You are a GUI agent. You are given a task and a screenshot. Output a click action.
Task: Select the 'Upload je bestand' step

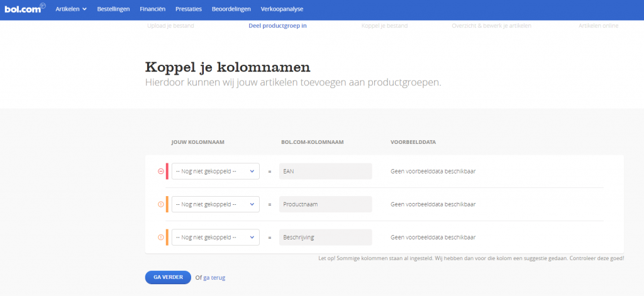pyautogui.click(x=170, y=26)
